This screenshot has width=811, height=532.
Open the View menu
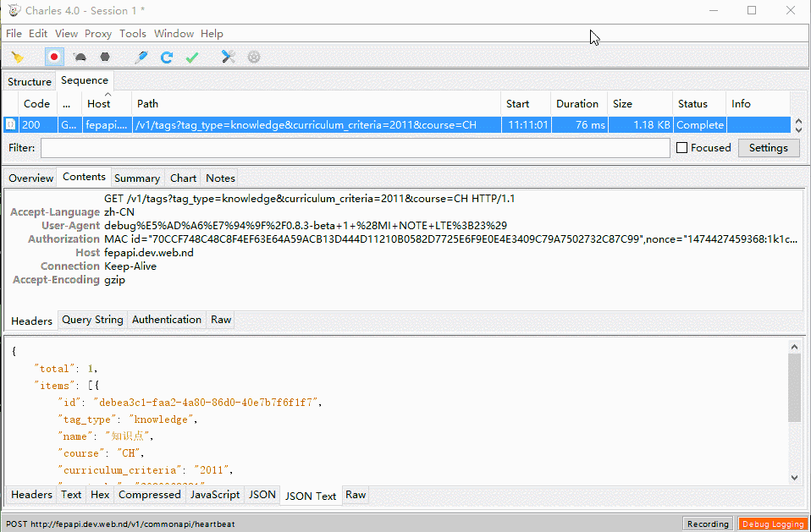(66, 34)
